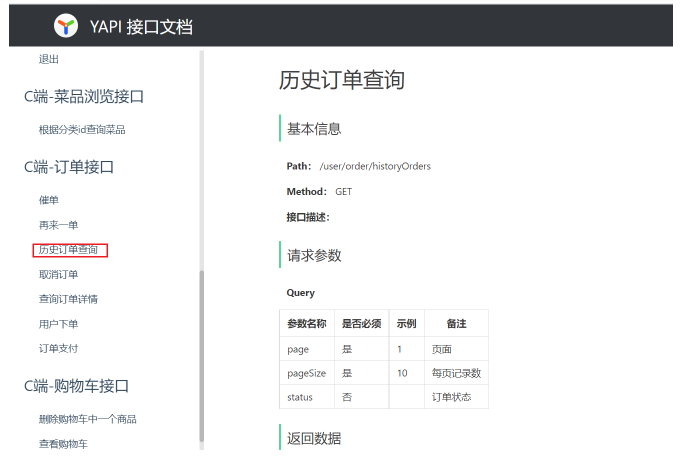Viewport: 681px width, 459px height.
Task: Open the 退出 sidebar item
Action: (x=49, y=59)
